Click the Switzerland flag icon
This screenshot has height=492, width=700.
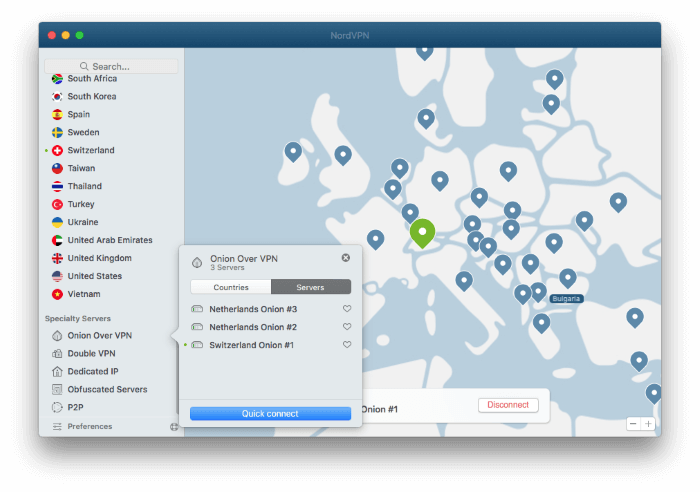pyautogui.click(x=57, y=150)
